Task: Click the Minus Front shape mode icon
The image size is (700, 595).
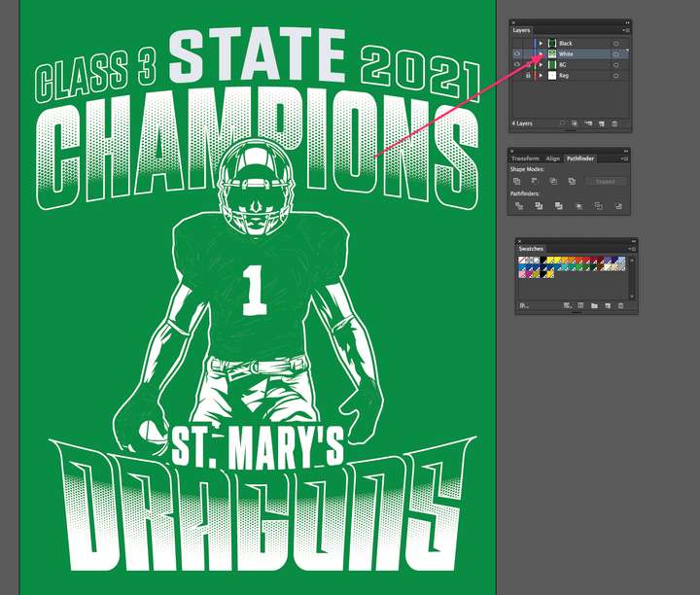Action: (x=535, y=181)
